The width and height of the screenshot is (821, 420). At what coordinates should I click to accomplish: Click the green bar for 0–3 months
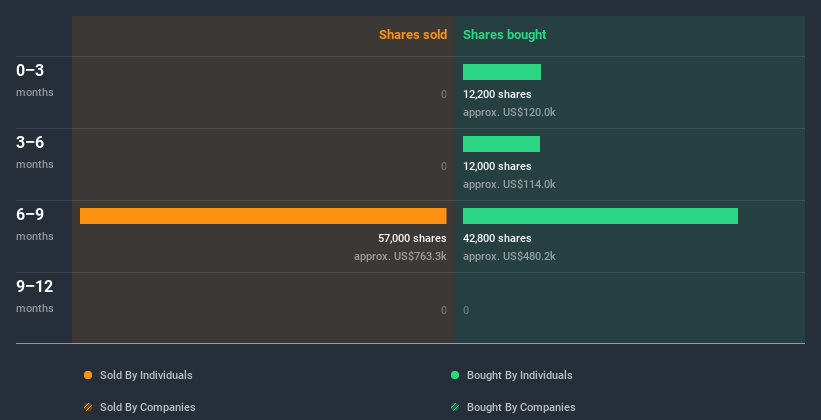(502, 72)
